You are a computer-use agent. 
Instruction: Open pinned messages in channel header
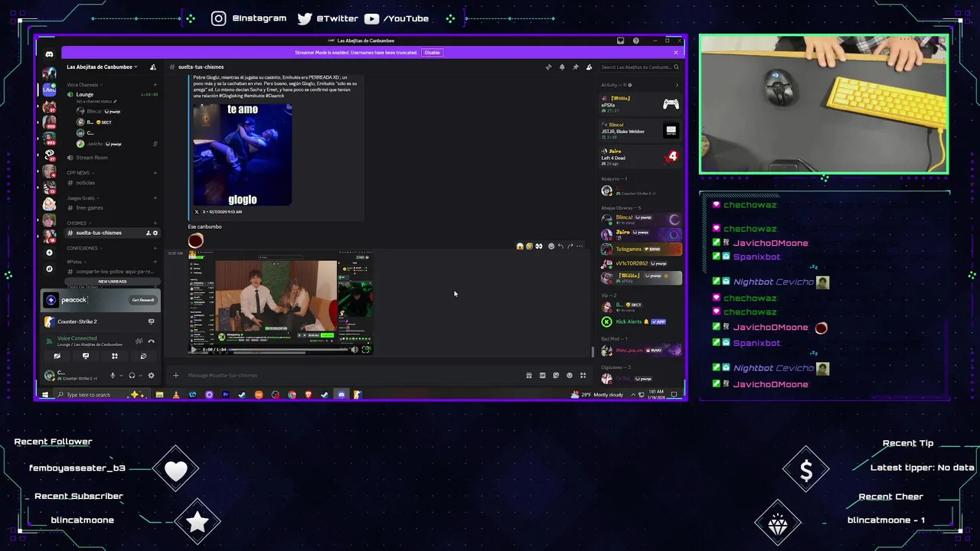(575, 67)
